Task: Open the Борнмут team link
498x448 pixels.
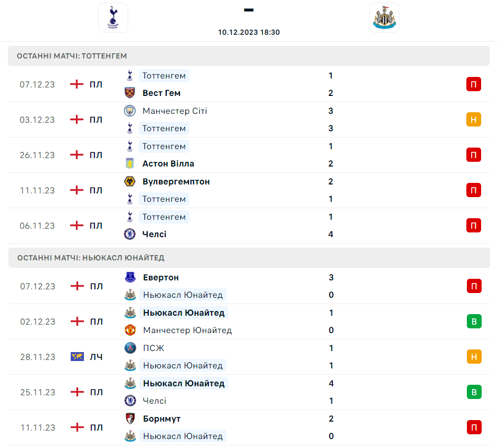Action: point(161,418)
